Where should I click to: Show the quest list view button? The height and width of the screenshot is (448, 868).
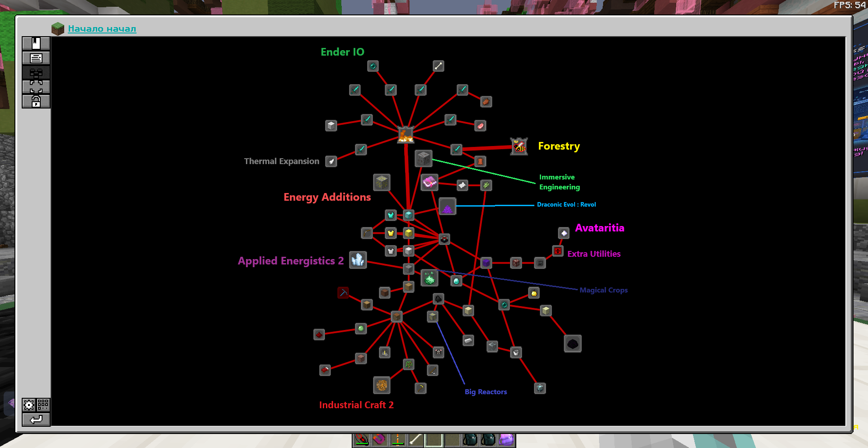tap(36, 58)
